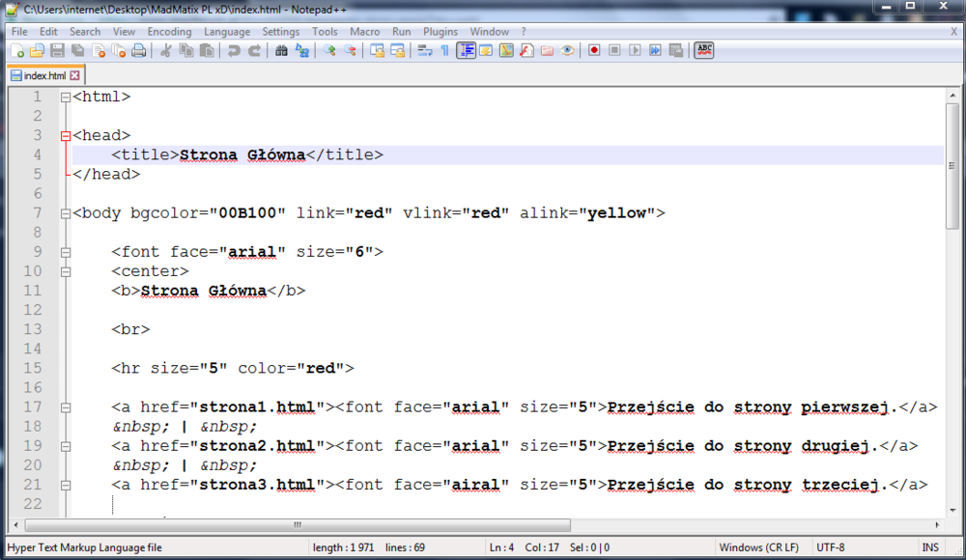Screen dimensions: 966x560
Task: Open the Function List toolbar icon
Action: click(526, 50)
